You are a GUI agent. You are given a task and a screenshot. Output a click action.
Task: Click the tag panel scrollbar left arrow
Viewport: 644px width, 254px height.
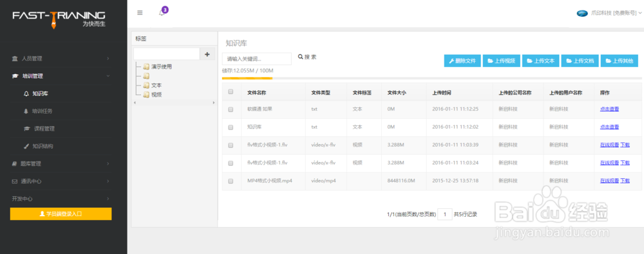135,102
